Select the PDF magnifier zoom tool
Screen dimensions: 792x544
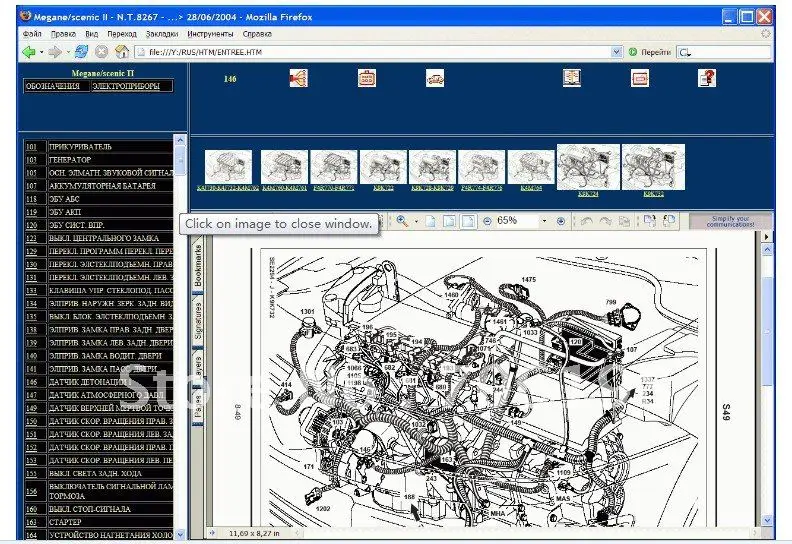point(402,221)
